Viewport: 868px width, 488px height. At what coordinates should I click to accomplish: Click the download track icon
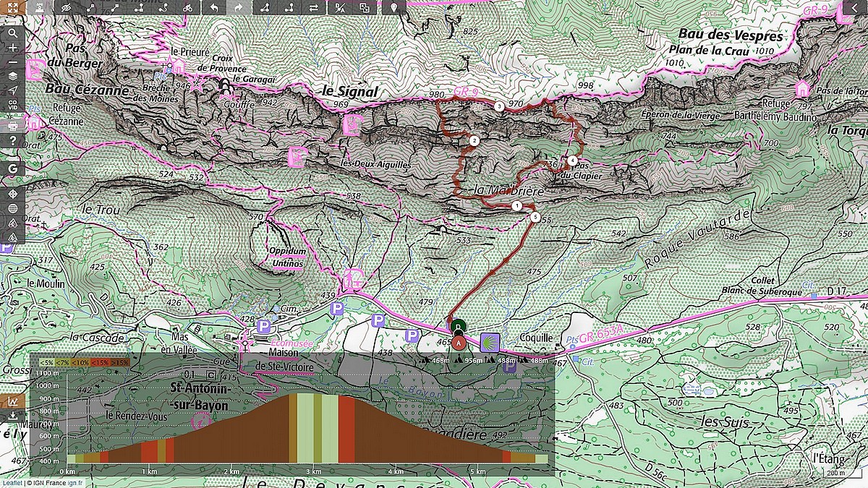13,416
